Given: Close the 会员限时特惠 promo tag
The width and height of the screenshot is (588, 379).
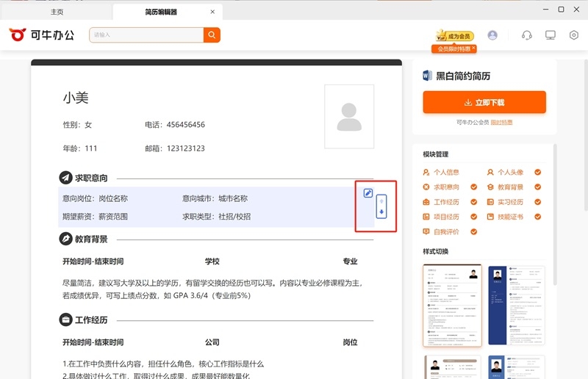Looking at the screenshot, I should (473, 48).
